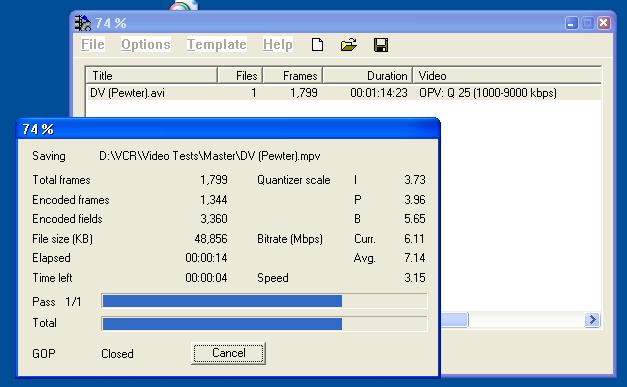This screenshot has height=387, width=627.
Task: Click the File size value 48,856
Action: click(211, 239)
